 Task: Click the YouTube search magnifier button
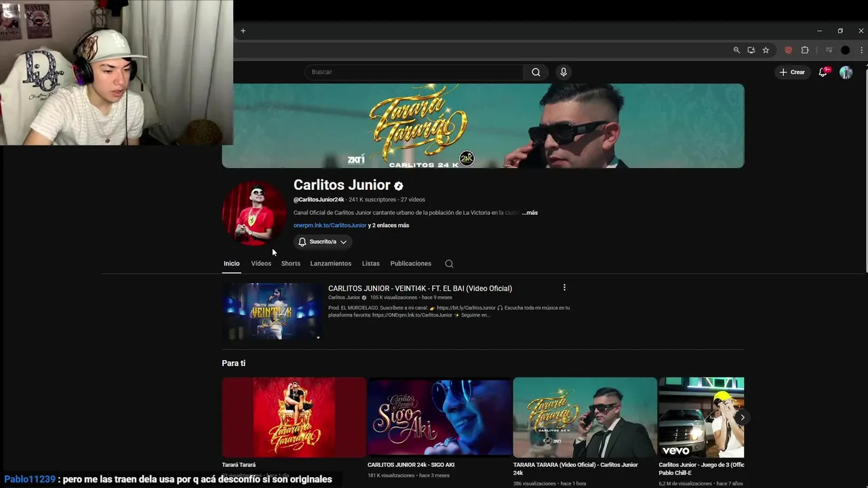tap(536, 72)
